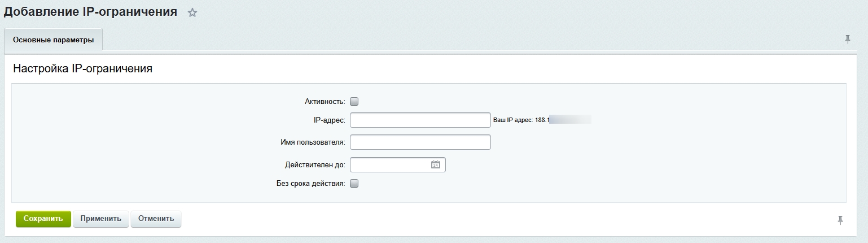Click the Добавление IP-ограничения page title
868x243 pixels.
point(90,12)
